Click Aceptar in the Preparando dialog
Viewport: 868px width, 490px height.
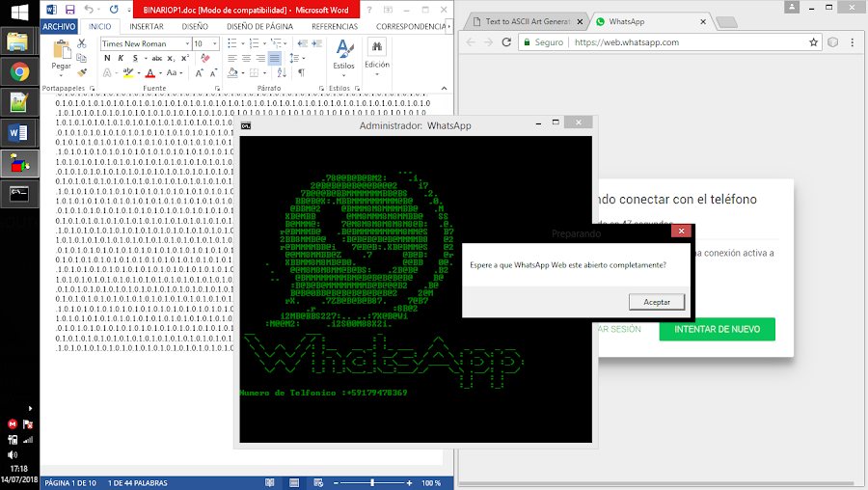click(657, 302)
